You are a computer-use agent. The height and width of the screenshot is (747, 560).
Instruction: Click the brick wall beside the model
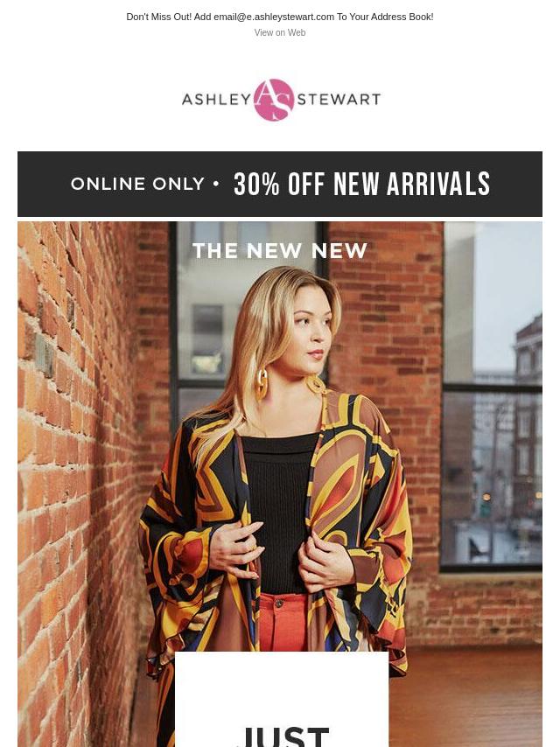(x=76, y=477)
